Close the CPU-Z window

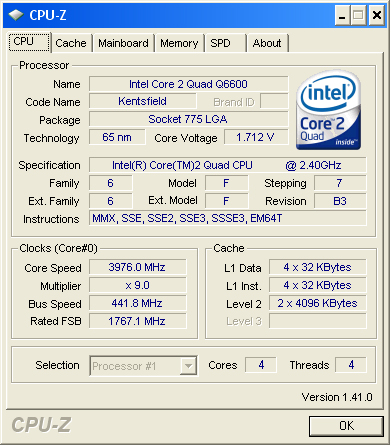tap(377, 15)
